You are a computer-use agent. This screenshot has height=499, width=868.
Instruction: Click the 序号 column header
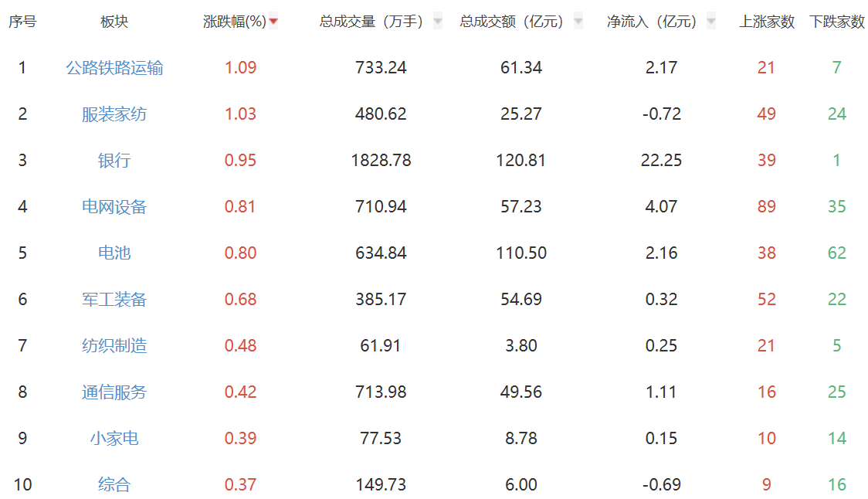point(22,22)
